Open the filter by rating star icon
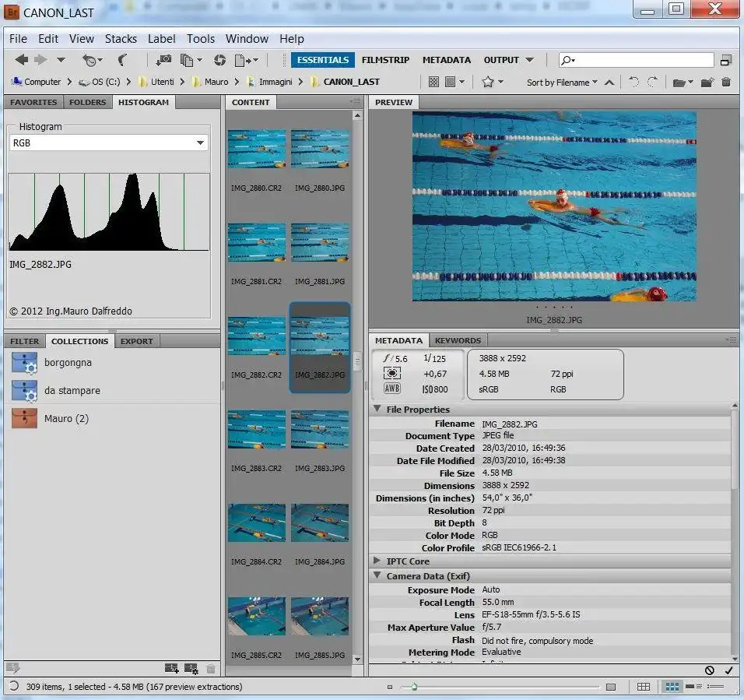This screenshot has height=700, width=744. (488, 82)
